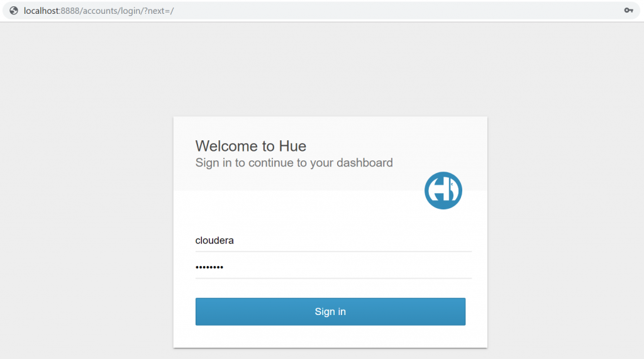Click the Sign in button
644x359 pixels.
pos(330,311)
